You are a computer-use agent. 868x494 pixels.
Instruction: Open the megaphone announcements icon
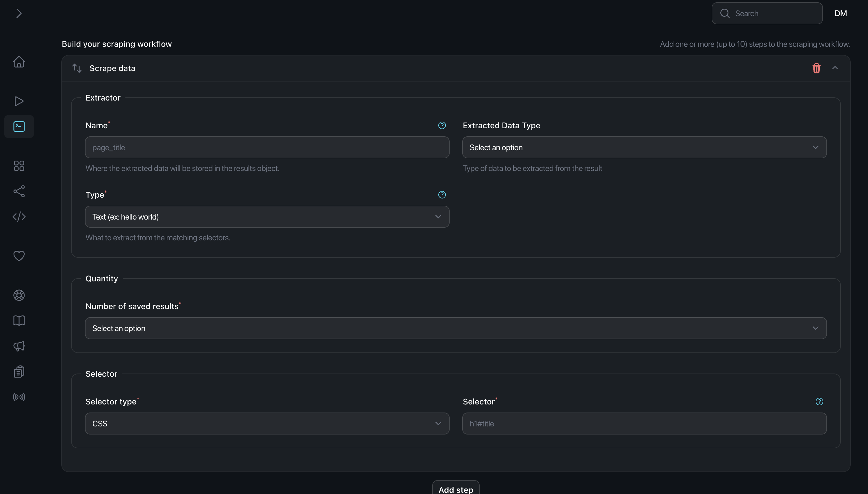[x=19, y=346]
